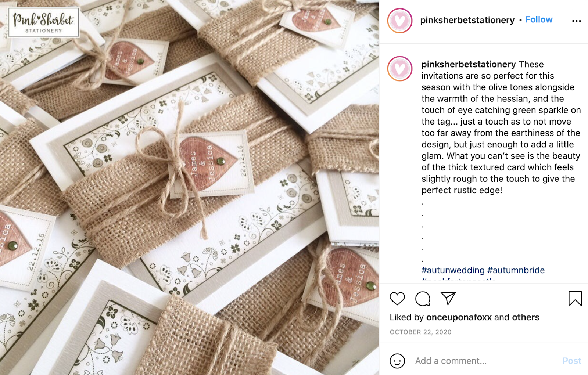Viewport: 588px width, 375px height.
Task: Open emoji picker smiley icon
Action: (x=397, y=361)
